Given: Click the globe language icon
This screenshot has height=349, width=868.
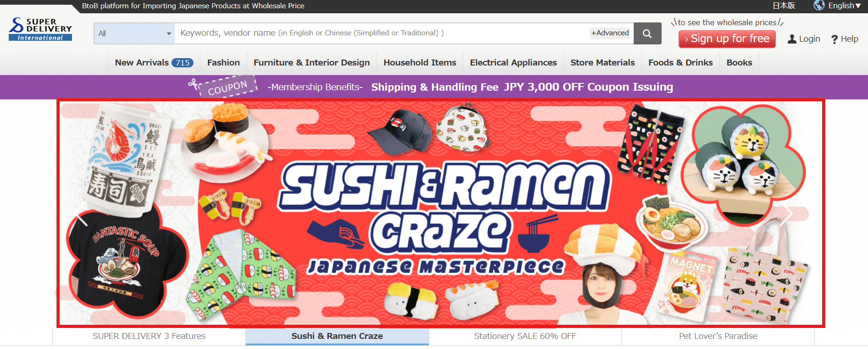Looking at the screenshot, I should coord(819,5).
